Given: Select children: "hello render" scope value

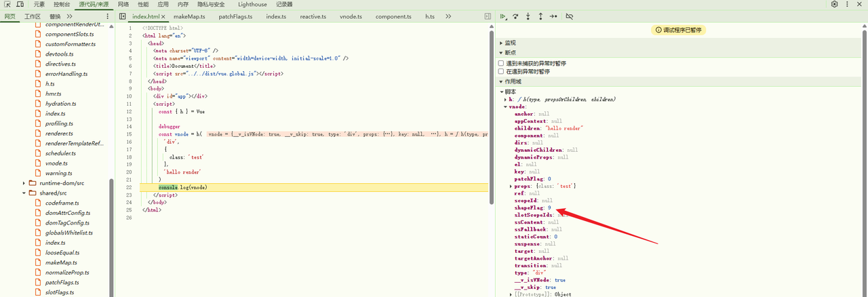Looking at the screenshot, I should pyautogui.click(x=549, y=127).
